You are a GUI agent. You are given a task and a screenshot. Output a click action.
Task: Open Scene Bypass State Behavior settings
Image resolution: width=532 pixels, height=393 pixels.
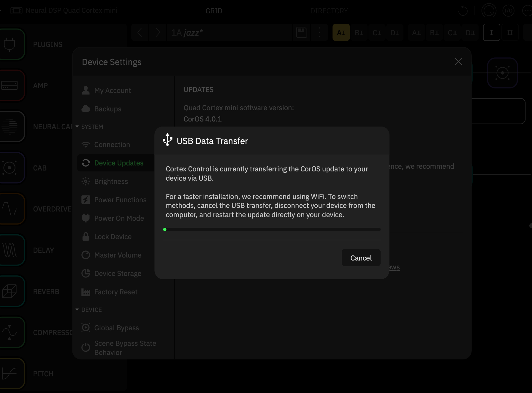click(x=125, y=348)
